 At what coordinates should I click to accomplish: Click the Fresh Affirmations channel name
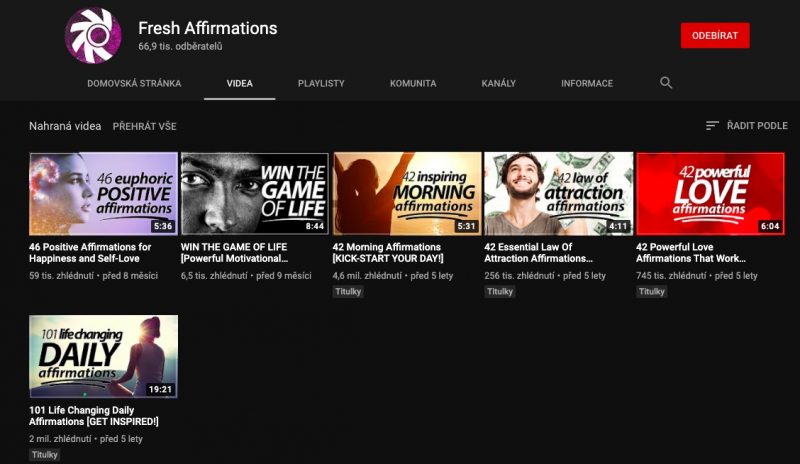(x=208, y=28)
